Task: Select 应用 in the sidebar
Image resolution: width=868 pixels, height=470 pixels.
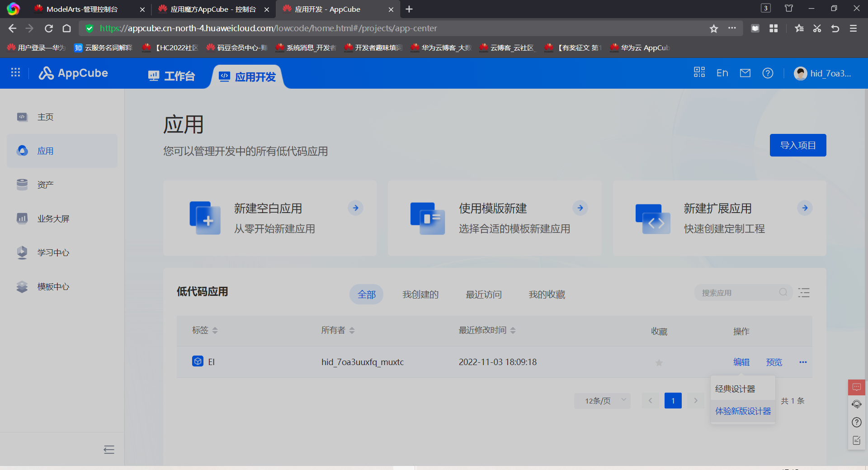Action: coord(62,151)
